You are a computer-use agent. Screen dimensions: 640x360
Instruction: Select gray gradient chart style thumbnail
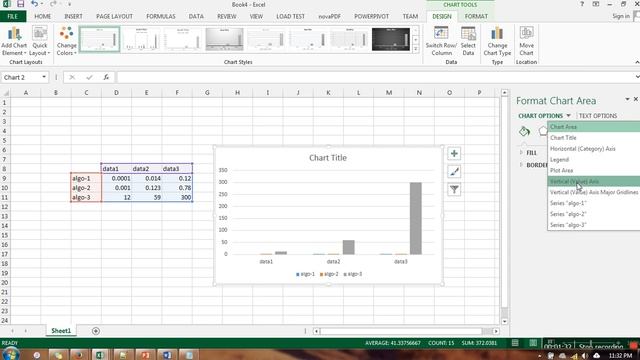coord(224,40)
